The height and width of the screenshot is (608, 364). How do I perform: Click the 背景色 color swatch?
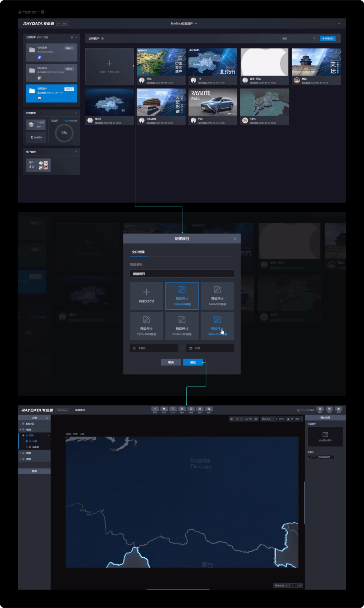[x=312, y=457]
